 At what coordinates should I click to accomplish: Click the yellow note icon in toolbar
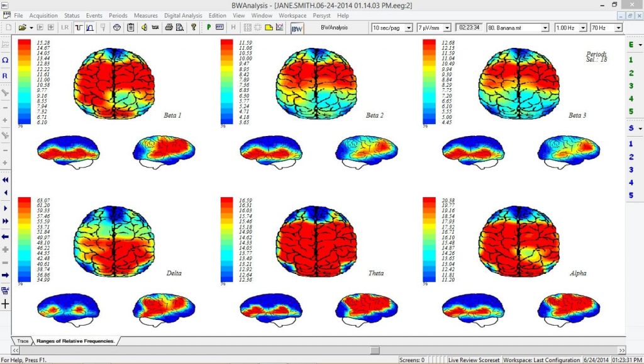click(269, 28)
